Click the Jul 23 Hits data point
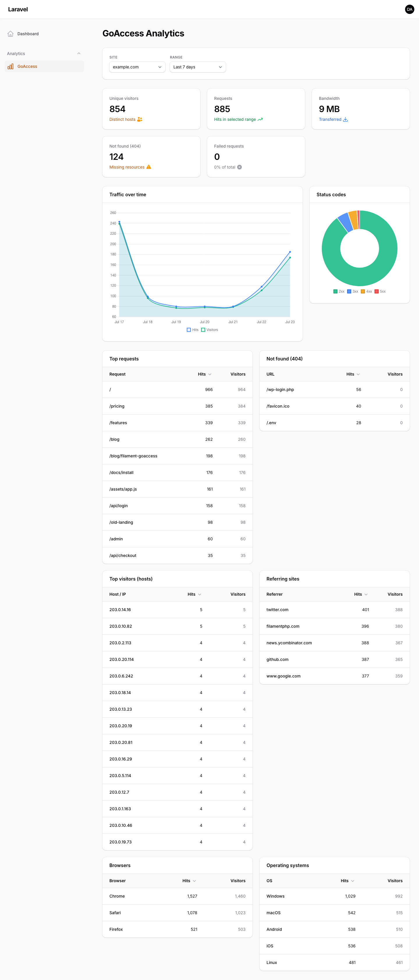Screen dimensions: 419x980 point(290,252)
